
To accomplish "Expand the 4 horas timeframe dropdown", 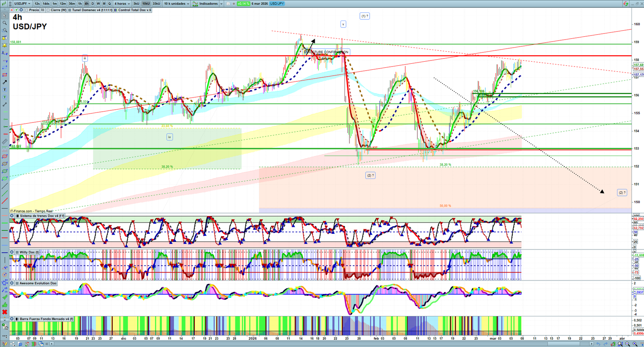I will [122, 4].
